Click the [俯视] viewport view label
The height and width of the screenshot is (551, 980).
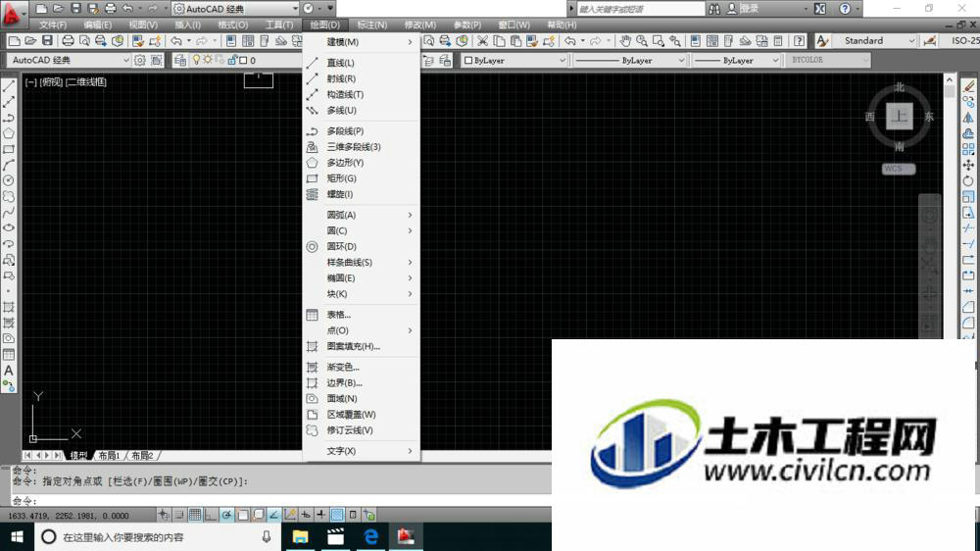(x=51, y=82)
